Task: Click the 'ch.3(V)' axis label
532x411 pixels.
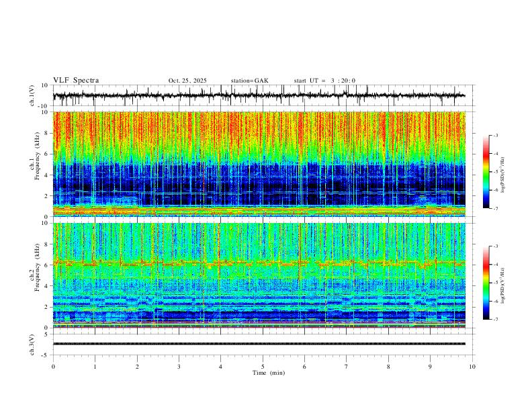Action: 32,345
